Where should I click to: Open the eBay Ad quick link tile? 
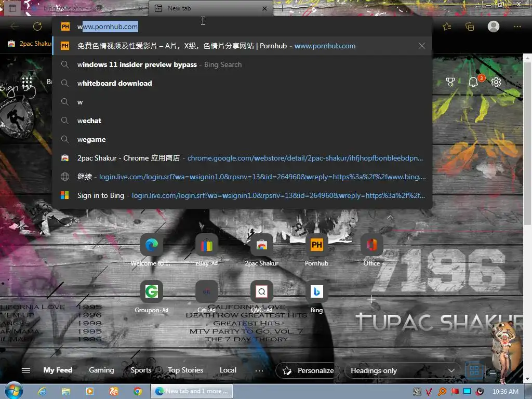(206, 250)
